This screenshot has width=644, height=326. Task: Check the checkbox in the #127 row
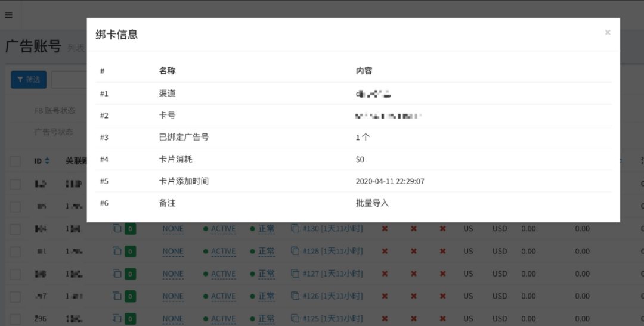15,274
